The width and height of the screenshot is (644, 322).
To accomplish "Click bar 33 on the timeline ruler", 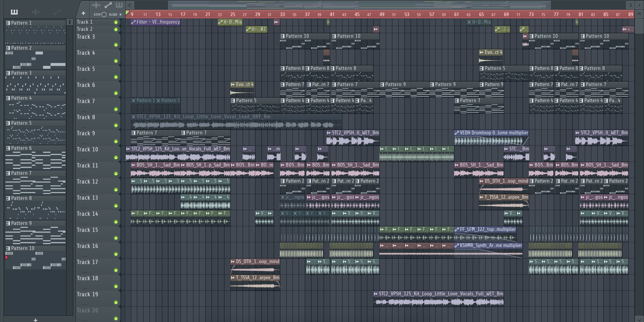I will [x=282, y=15].
